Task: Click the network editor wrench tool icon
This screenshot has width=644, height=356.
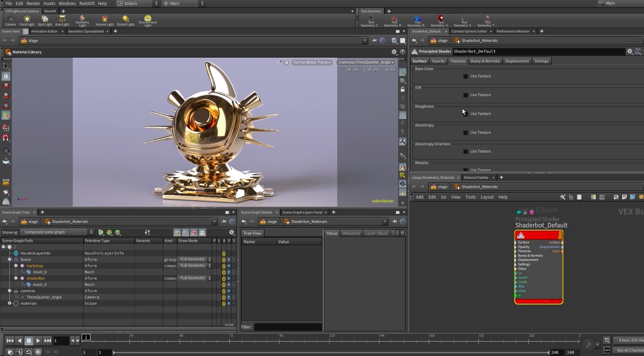Action: coord(562,197)
